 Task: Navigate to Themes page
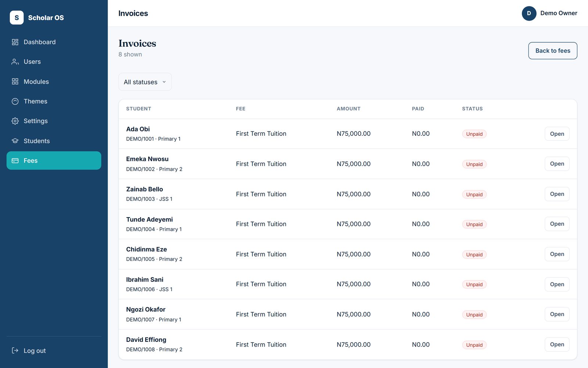click(54, 101)
